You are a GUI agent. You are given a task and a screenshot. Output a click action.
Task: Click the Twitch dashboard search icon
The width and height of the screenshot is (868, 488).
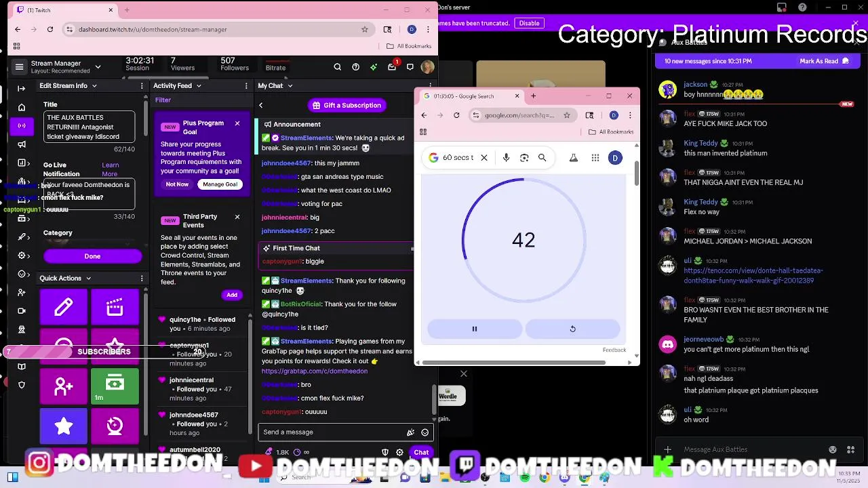tap(337, 66)
